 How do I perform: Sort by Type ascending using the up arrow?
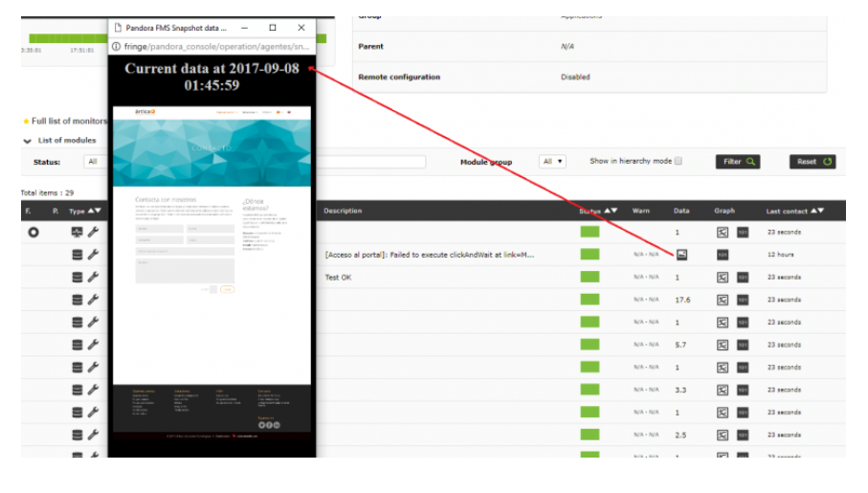91,211
